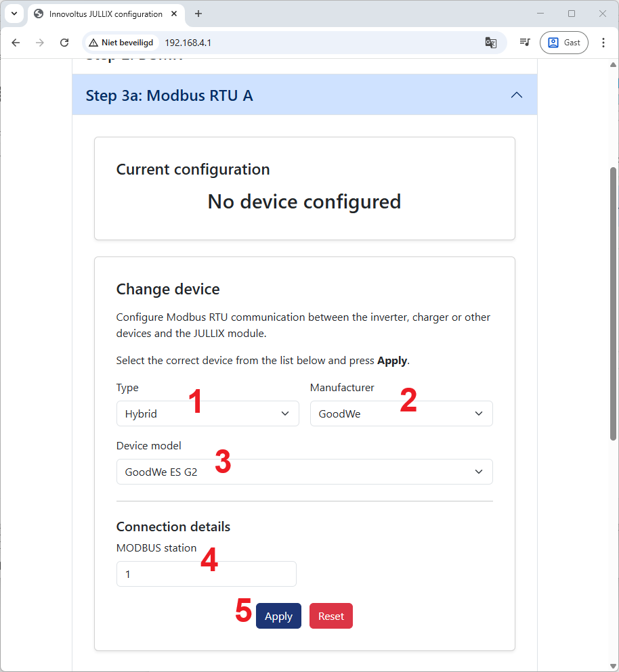Select the Innovoltus JULLIX configuration tab

(102, 14)
